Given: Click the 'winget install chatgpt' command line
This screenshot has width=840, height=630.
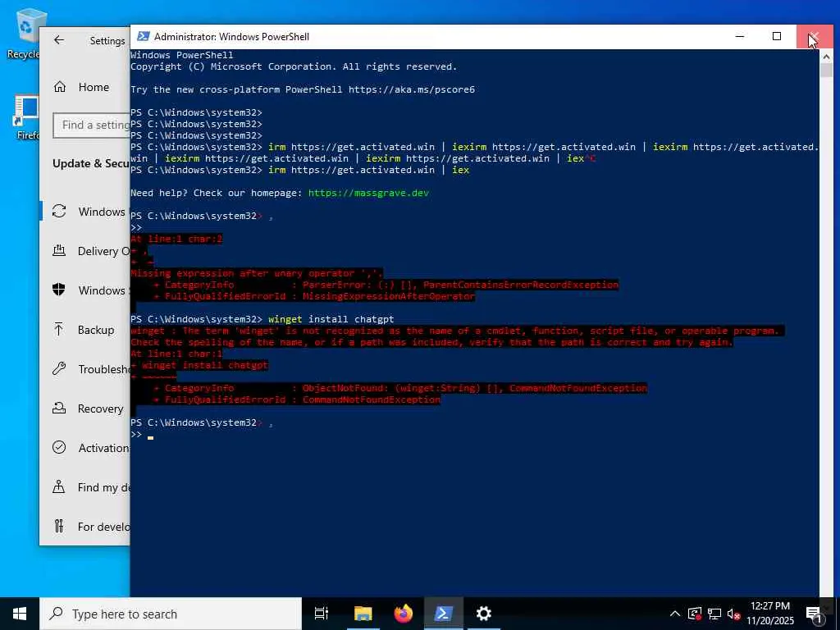Looking at the screenshot, I should [331, 319].
